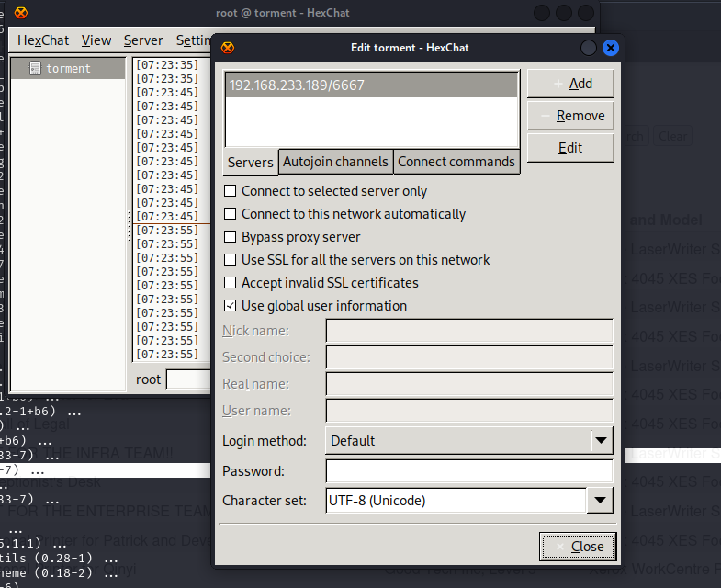
Task: Click the Remove server button
Action: (x=570, y=116)
